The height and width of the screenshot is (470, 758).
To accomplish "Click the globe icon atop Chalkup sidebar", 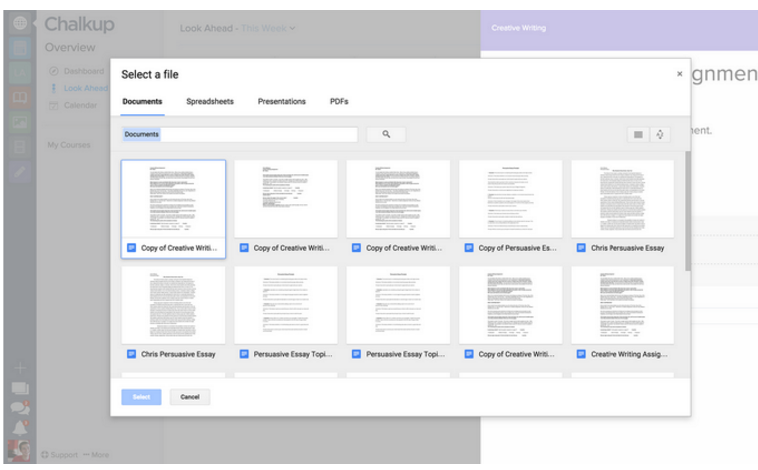I will pyautogui.click(x=20, y=23).
